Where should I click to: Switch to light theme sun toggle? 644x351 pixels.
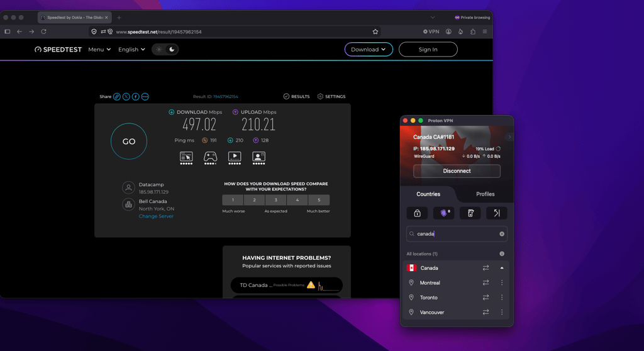159,49
